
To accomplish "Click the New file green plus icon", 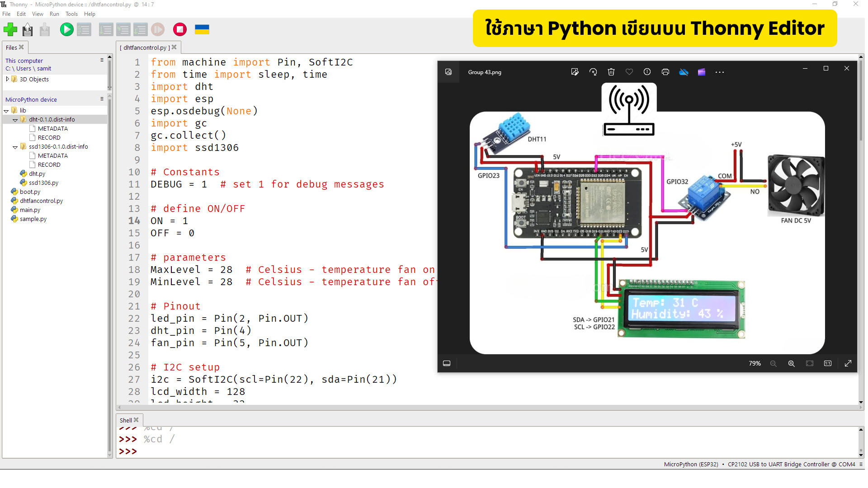I will (x=10, y=30).
